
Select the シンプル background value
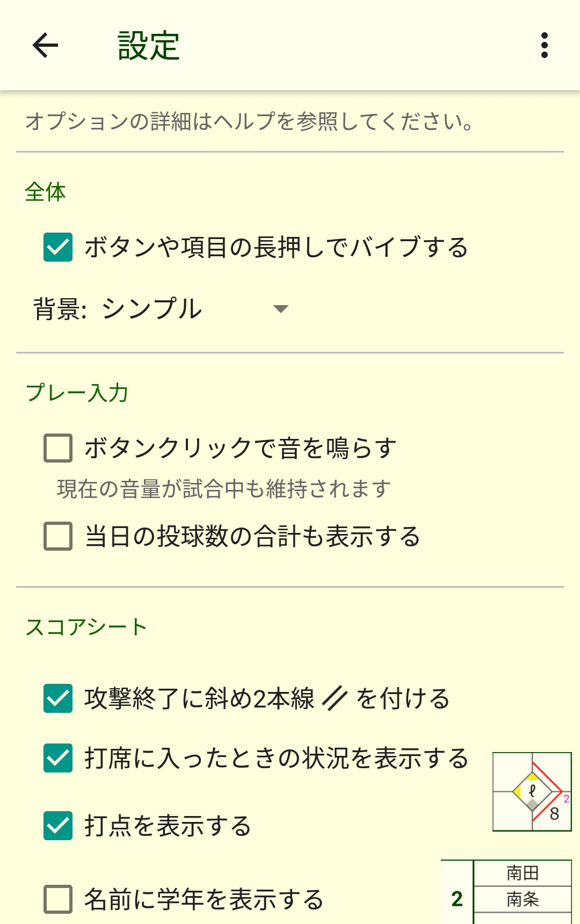pos(151,309)
